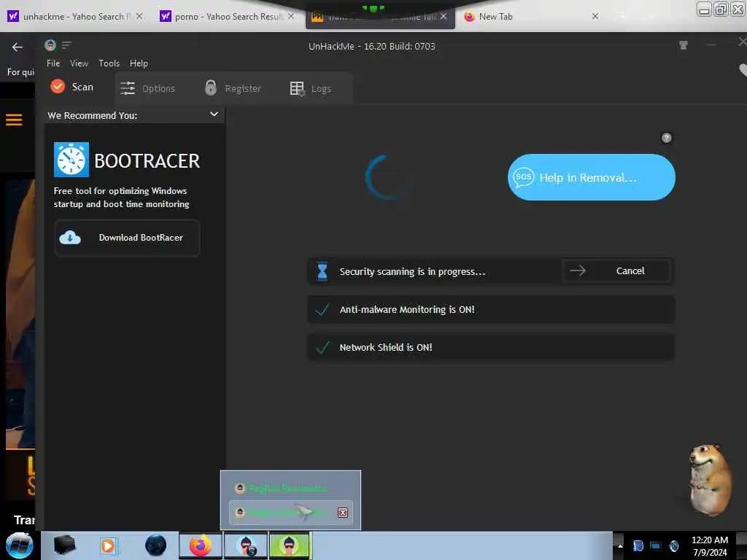Click the browser back arrow

(x=18, y=47)
